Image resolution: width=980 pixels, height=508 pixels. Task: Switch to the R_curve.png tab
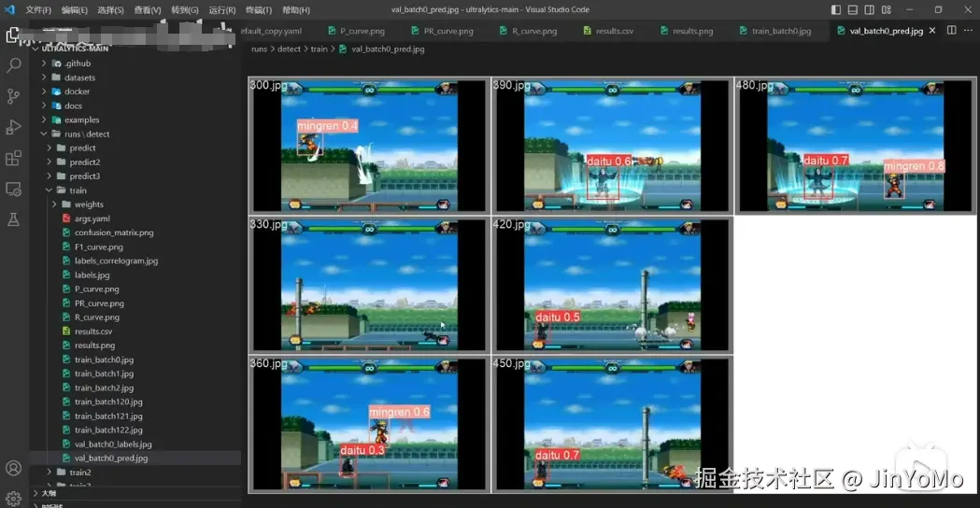pos(529,31)
